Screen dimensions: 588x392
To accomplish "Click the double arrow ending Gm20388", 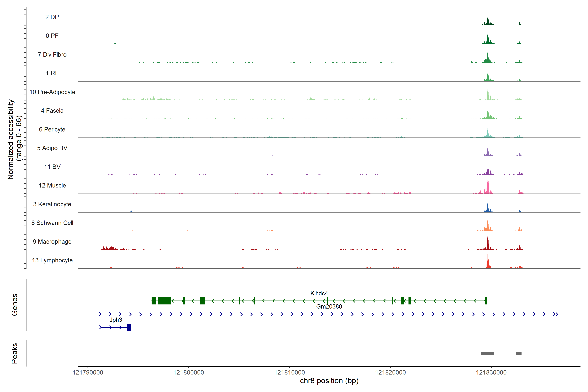I will [x=555, y=314].
